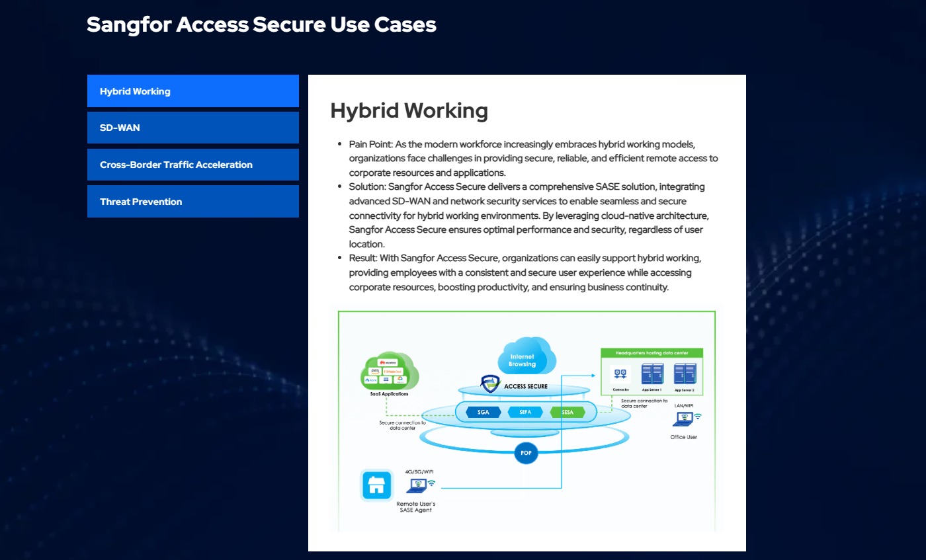
Task: Click the Azure logo in SaaS cloud
Action: 371,380
